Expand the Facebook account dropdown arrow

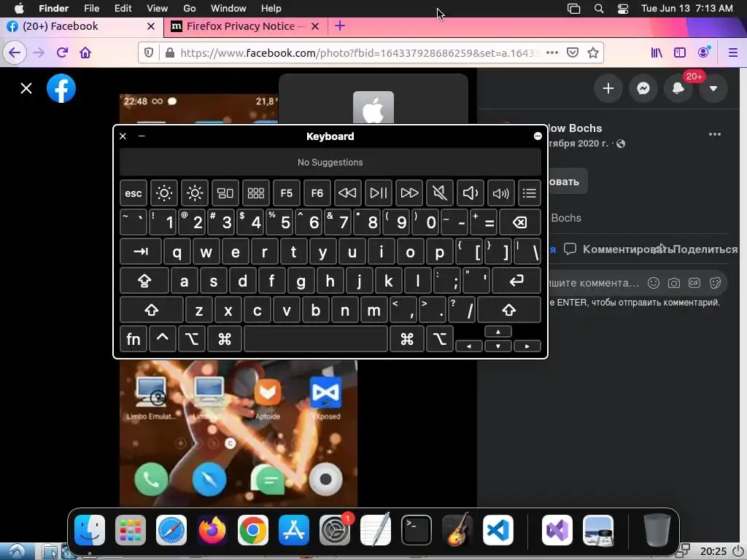pyautogui.click(x=713, y=88)
